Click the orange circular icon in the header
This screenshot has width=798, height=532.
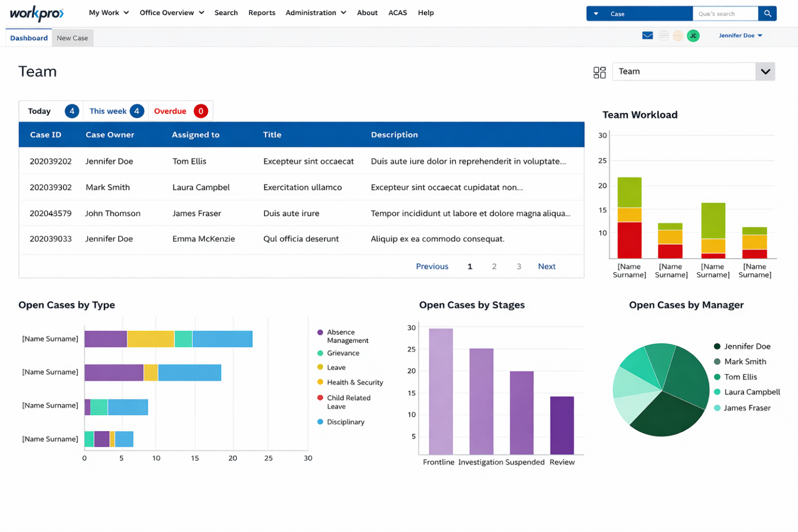pos(678,35)
